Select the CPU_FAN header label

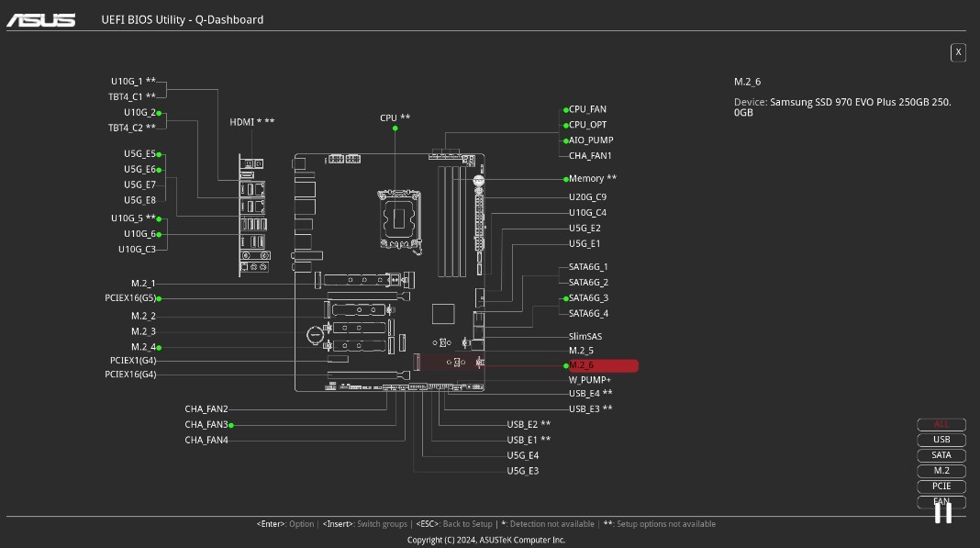pyautogui.click(x=587, y=109)
